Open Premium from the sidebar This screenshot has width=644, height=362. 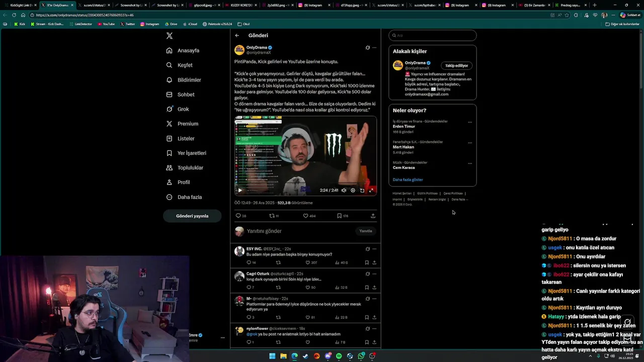(x=182, y=124)
